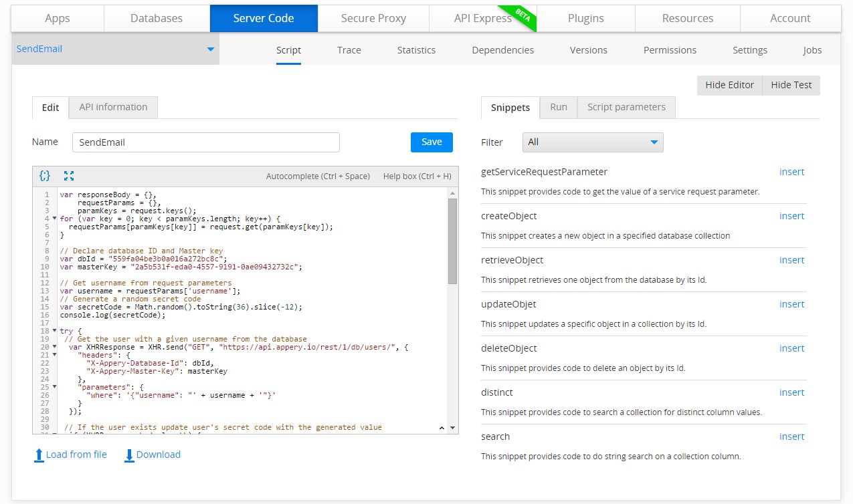Screen dimensions: 853x504
Task: Click the deleteObject snippet title
Action: [x=508, y=348]
